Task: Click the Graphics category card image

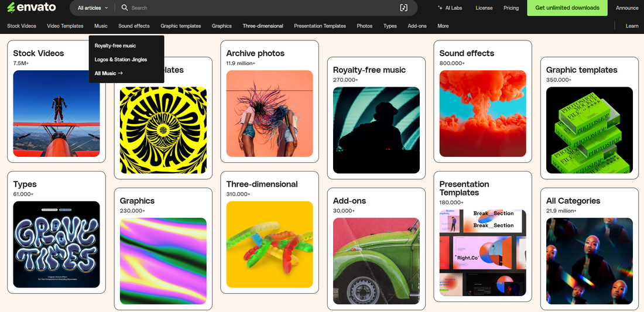Action: pos(163,261)
